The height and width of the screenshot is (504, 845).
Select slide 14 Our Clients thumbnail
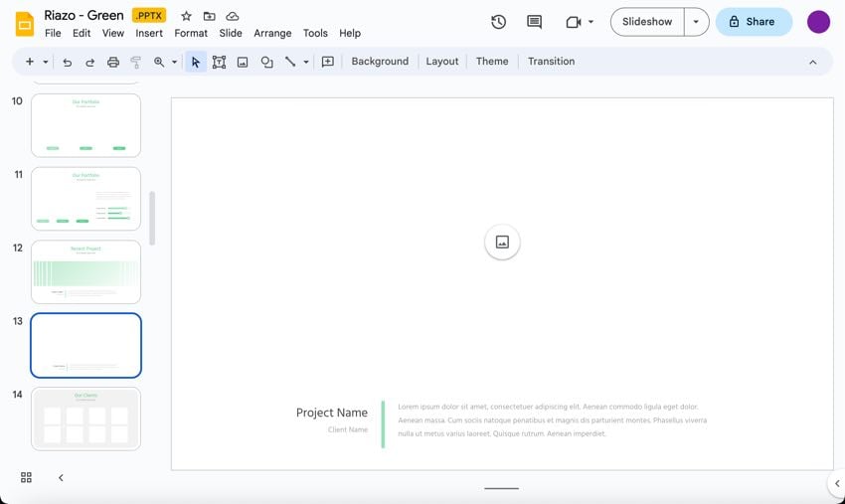85,419
